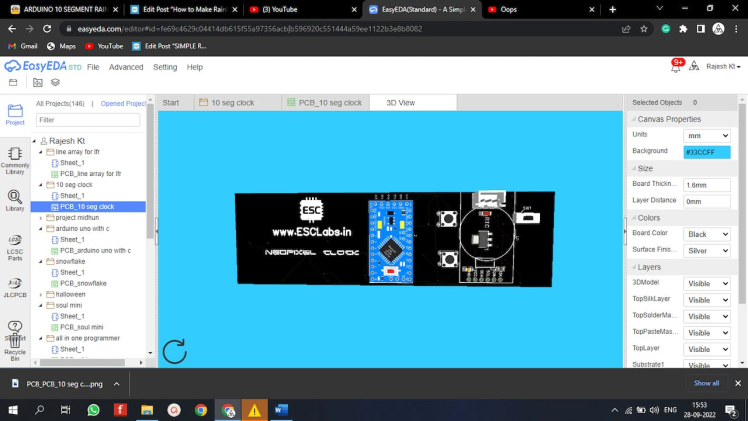Open Gmail bookmark
This screenshot has height=421, width=748.
tap(23, 46)
